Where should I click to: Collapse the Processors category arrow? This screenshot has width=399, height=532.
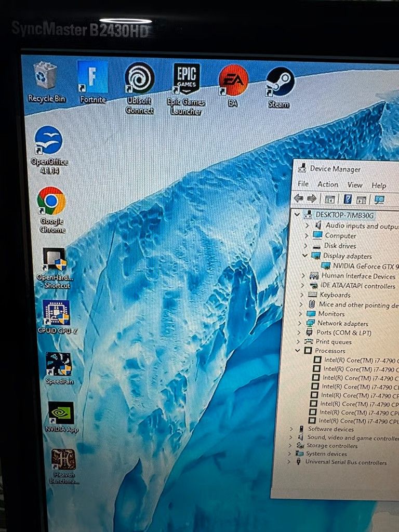click(298, 350)
